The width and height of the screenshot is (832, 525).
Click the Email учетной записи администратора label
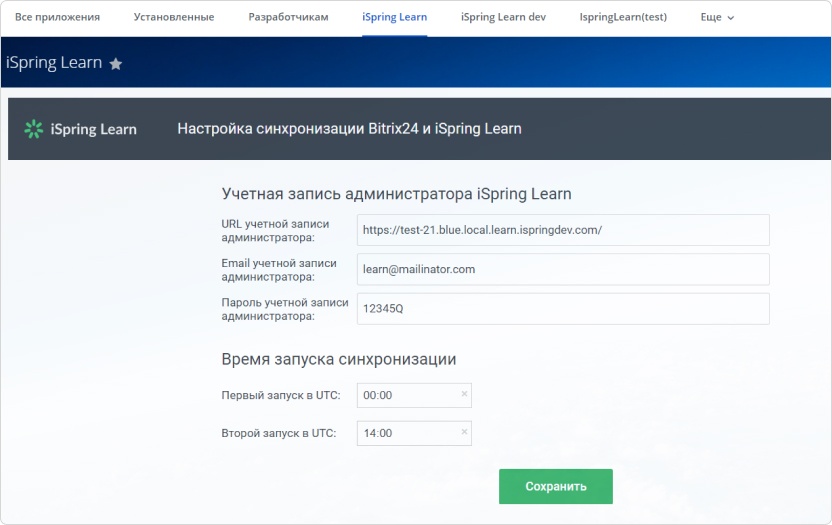coord(279,270)
